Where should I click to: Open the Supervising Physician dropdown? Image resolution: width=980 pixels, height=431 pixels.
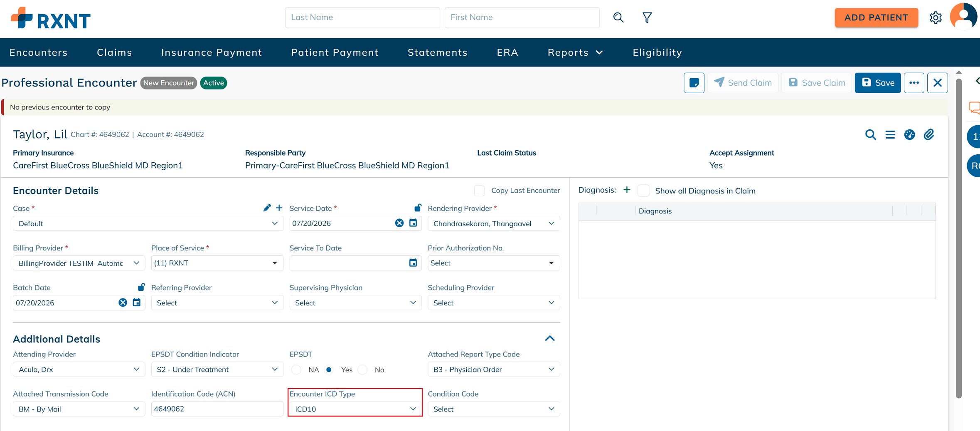(x=355, y=303)
